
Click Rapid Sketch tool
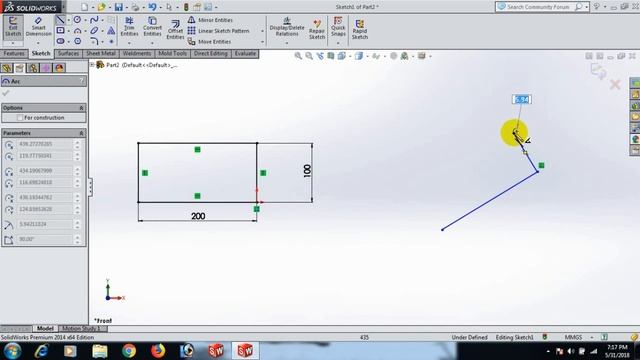[360, 29]
